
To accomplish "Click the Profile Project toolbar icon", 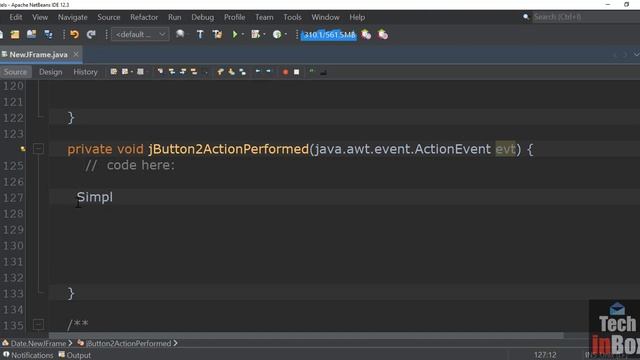I will (277, 35).
